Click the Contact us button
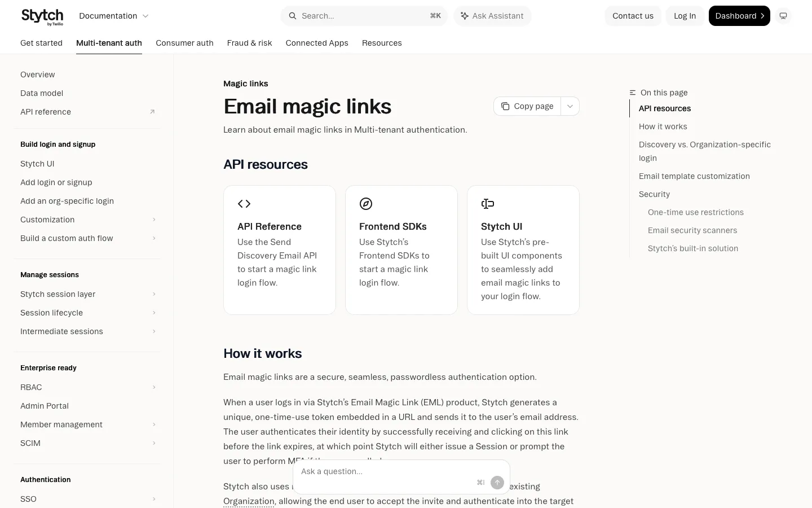Image resolution: width=812 pixels, height=508 pixels. pos(633,16)
